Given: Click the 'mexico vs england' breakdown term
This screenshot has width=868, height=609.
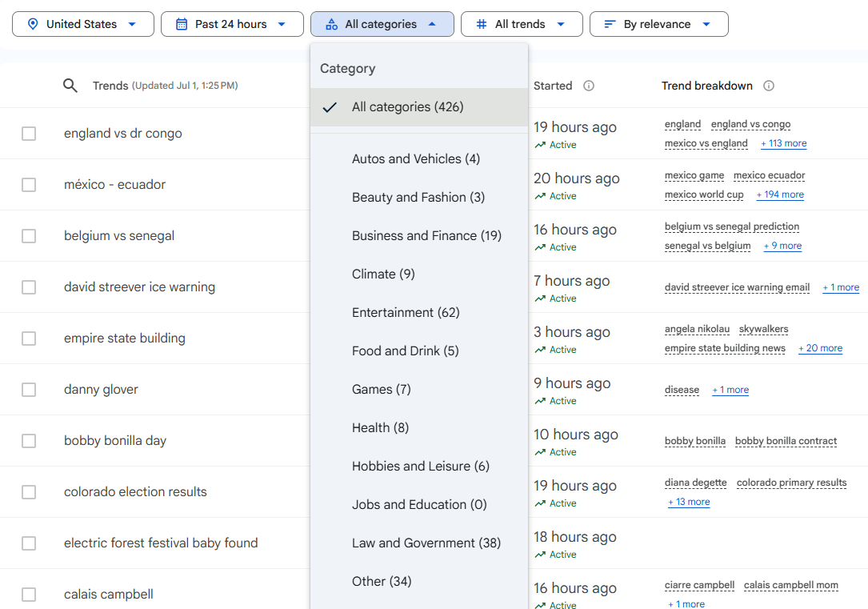Looking at the screenshot, I should point(706,143).
